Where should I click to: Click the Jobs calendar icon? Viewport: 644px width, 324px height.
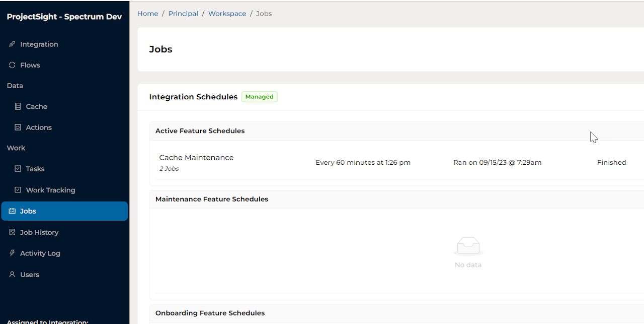(x=12, y=211)
